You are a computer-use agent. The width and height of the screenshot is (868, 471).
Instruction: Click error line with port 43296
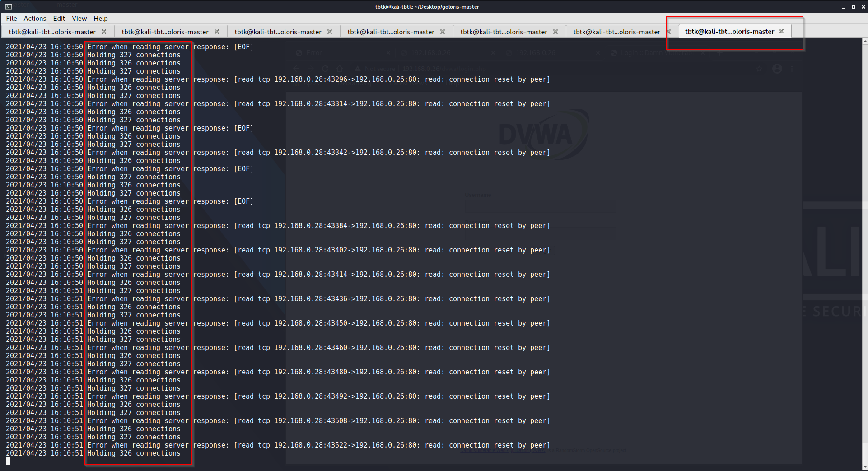point(278,79)
